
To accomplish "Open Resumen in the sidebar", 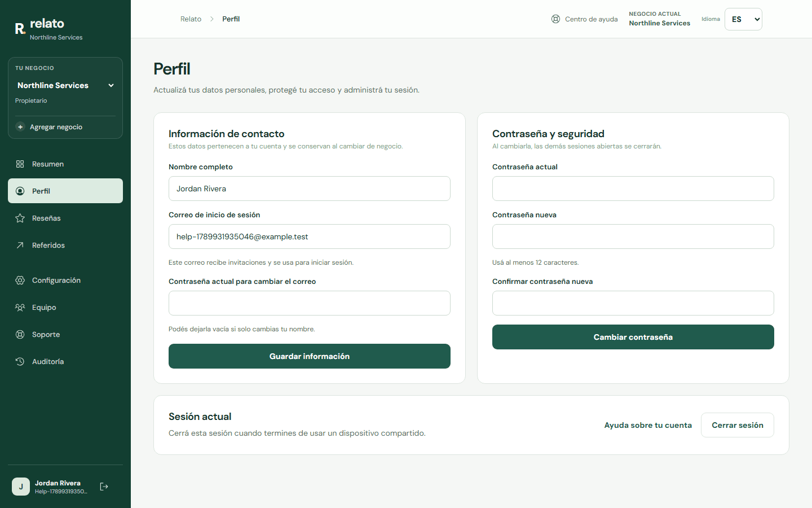I will 65,164.
